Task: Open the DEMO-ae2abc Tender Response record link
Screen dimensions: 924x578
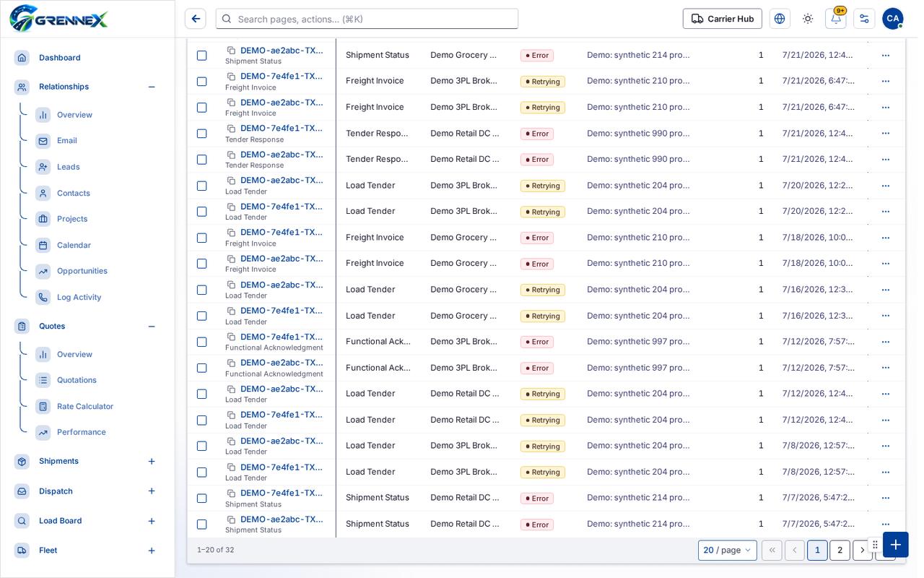Action: click(x=282, y=155)
